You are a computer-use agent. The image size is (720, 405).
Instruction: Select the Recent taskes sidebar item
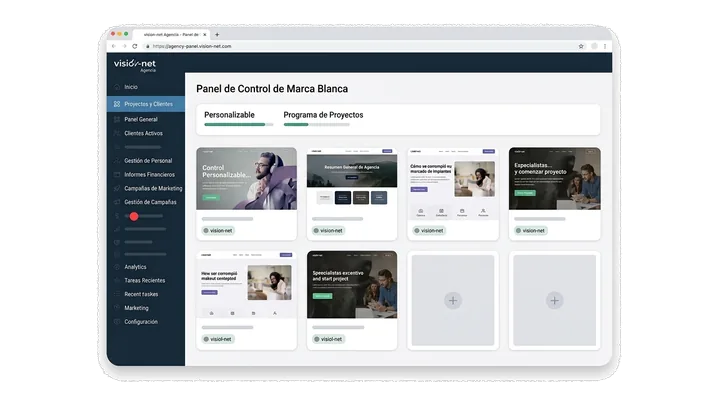click(141, 294)
